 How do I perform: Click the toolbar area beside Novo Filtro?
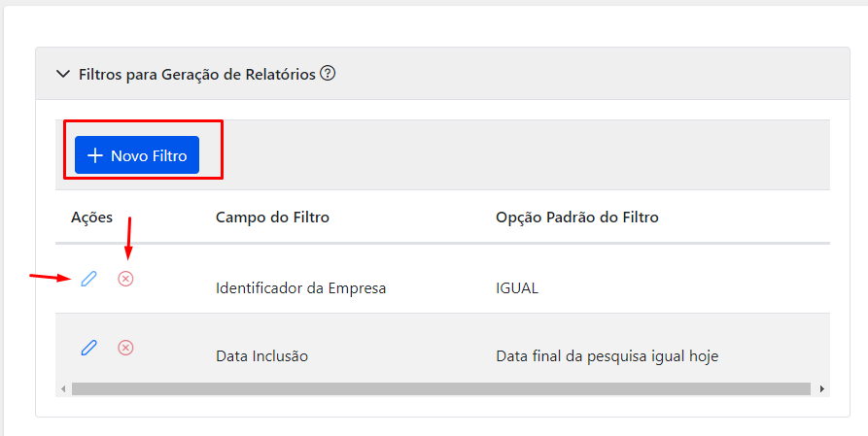(515, 155)
